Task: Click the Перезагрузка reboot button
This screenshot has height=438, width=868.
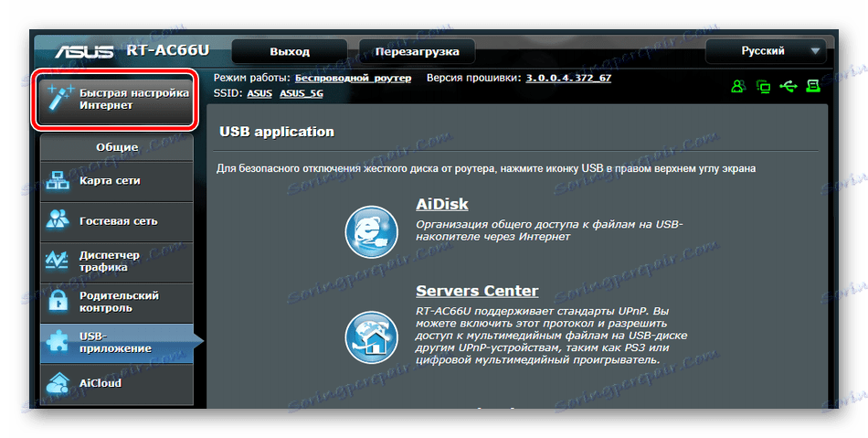Action: [417, 51]
